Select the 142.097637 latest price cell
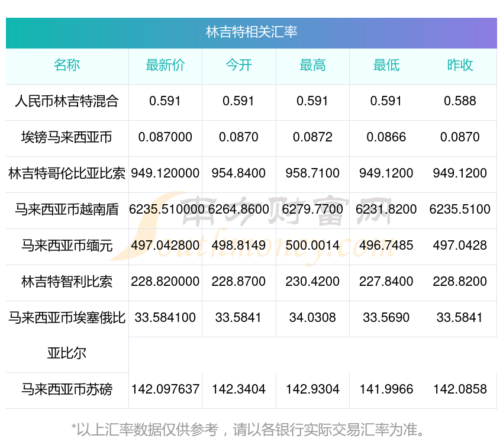The width and height of the screenshot is (503, 448). point(165,389)
